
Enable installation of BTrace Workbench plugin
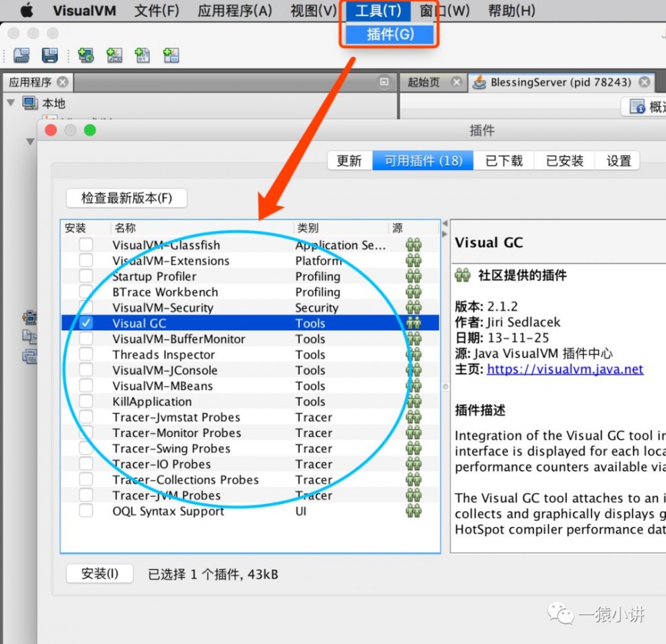pos(85,292)
